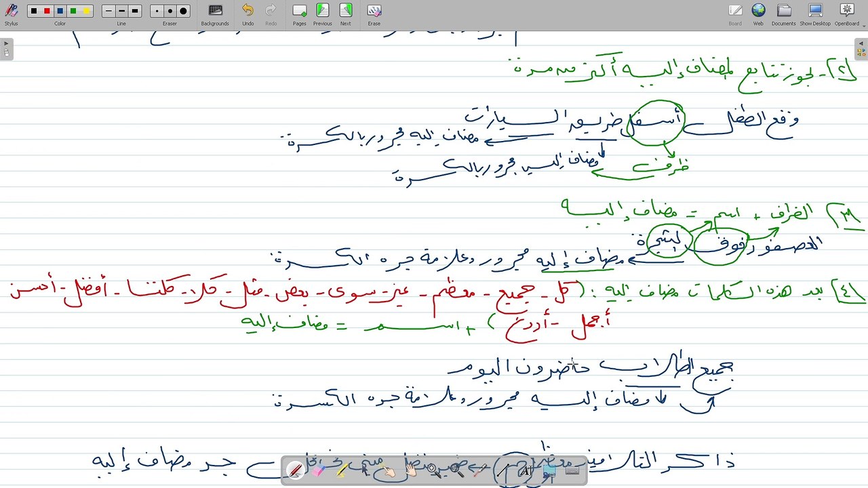Select the Pen tool in stylus palette
The height and width of the screenshot is (488, 868).
click(295, 470)
